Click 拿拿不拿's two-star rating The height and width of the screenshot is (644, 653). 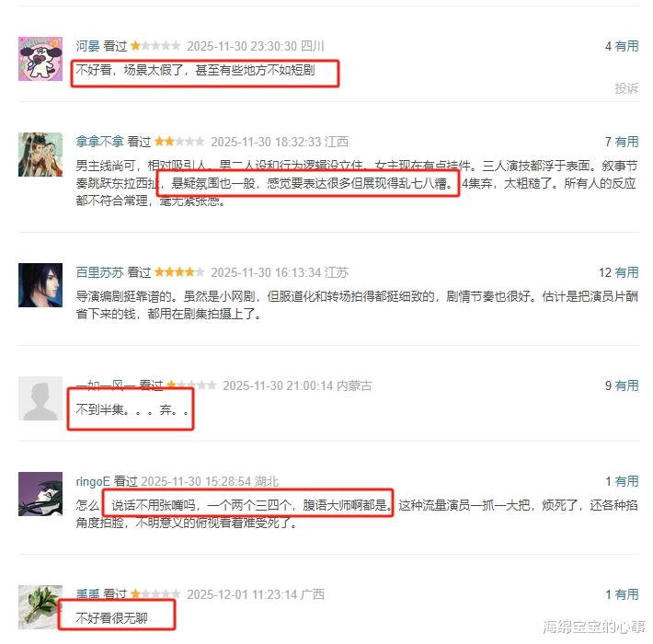coord(180,141)
